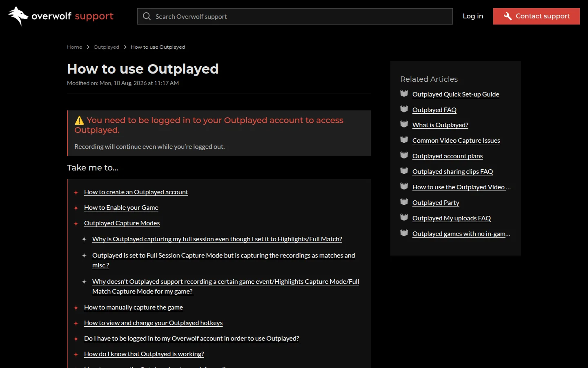This screenshot has height=368, width=588.
Task: Click the warning triangle icon in the alert
Action: tap(79, 120)
